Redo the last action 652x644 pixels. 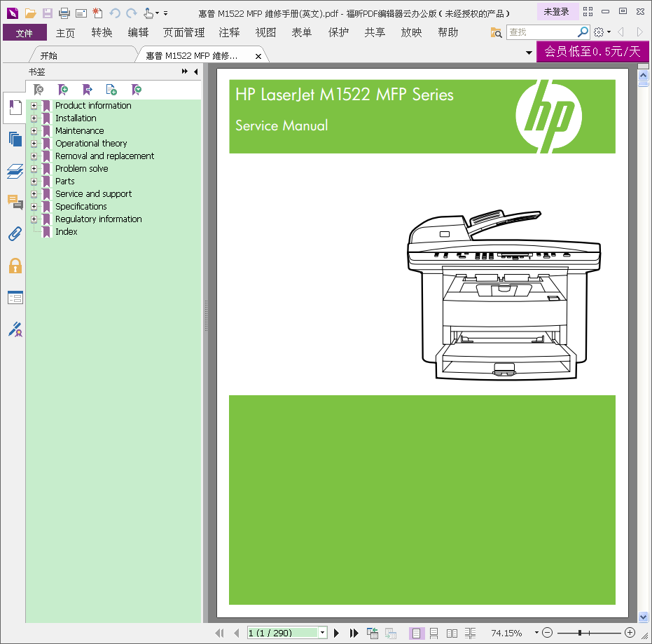point(132,13)
